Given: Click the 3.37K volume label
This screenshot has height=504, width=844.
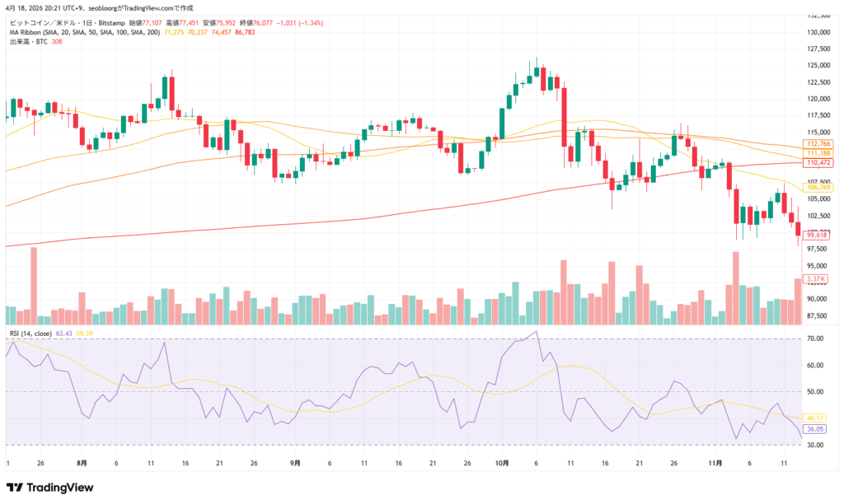Looking at the screenshot, I should pyautogui.click(x=817, y=279).
